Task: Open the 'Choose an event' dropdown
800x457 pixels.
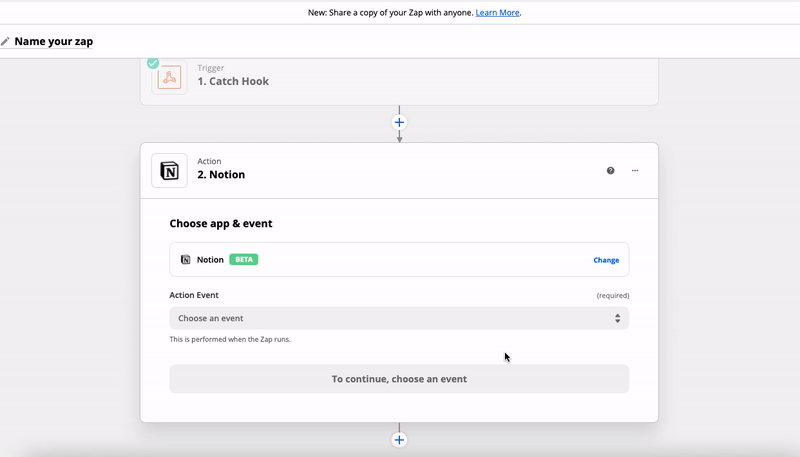Action: pos(399,318)
